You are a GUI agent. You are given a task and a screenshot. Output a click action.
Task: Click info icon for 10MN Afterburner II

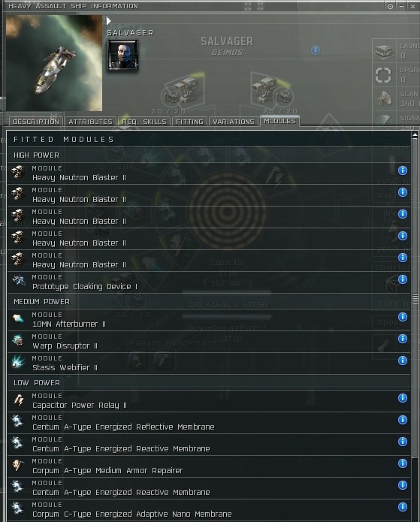pyautogui.click(x=403, y=317)
